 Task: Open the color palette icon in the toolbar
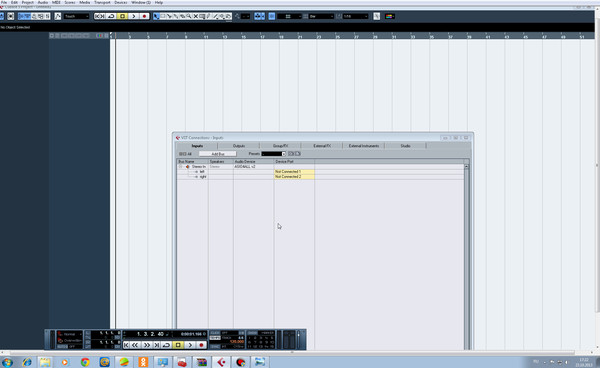[390, 16]
